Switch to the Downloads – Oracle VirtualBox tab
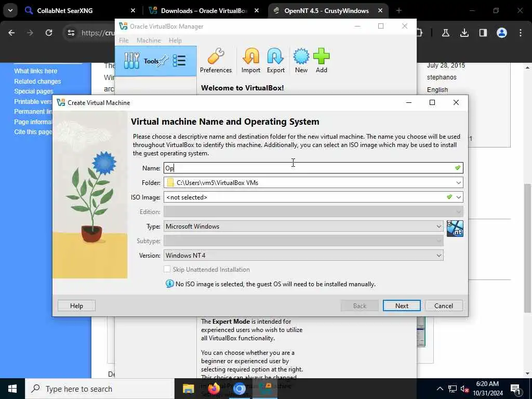The width and height of the screenshot is (532, 399). click(204, 10)
